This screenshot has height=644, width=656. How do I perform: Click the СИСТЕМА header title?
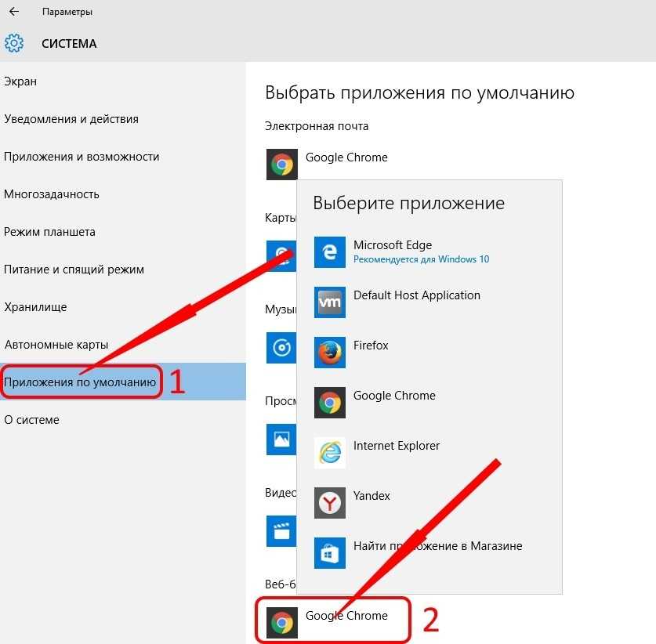pyautogui.click(x=69, y=44)
